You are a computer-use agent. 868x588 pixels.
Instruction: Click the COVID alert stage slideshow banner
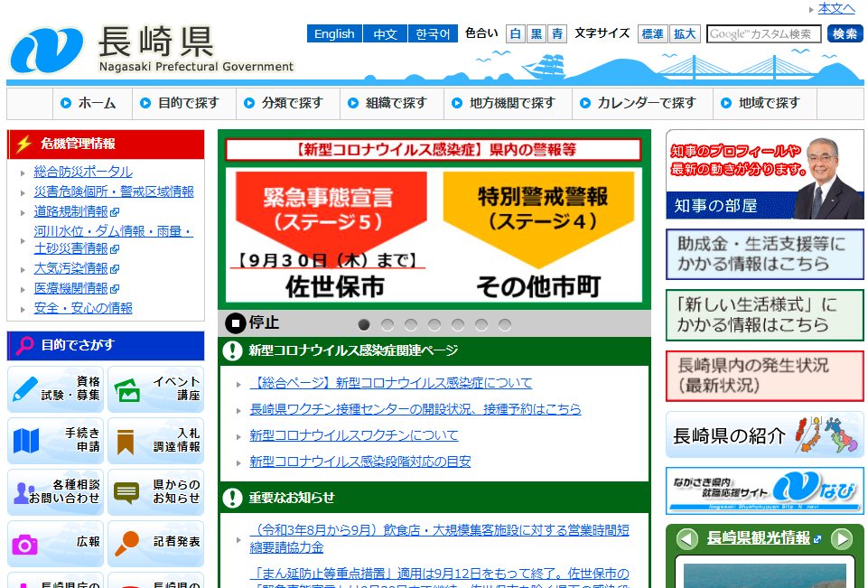[434, 220]
